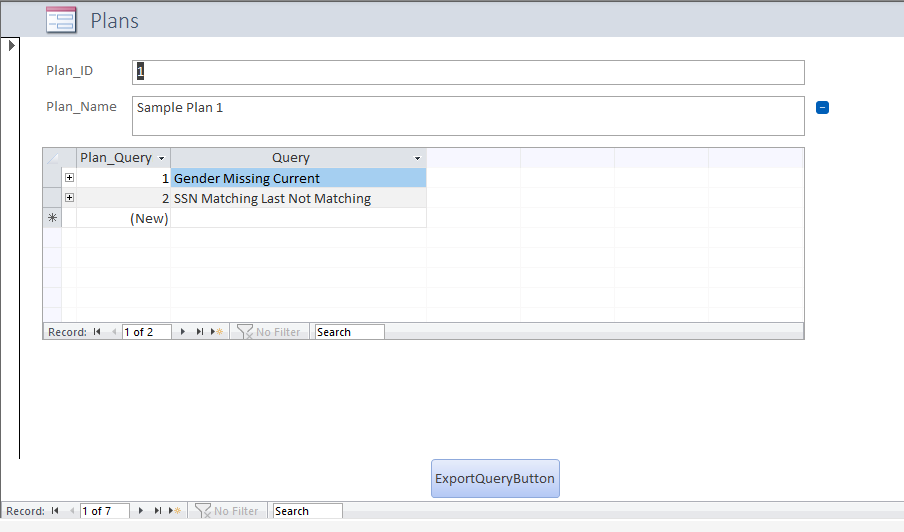The width and height of the screenshot is (904, 532).
Task: Jump to last plan in main form navigator
Action: click(x=157, y=511)
